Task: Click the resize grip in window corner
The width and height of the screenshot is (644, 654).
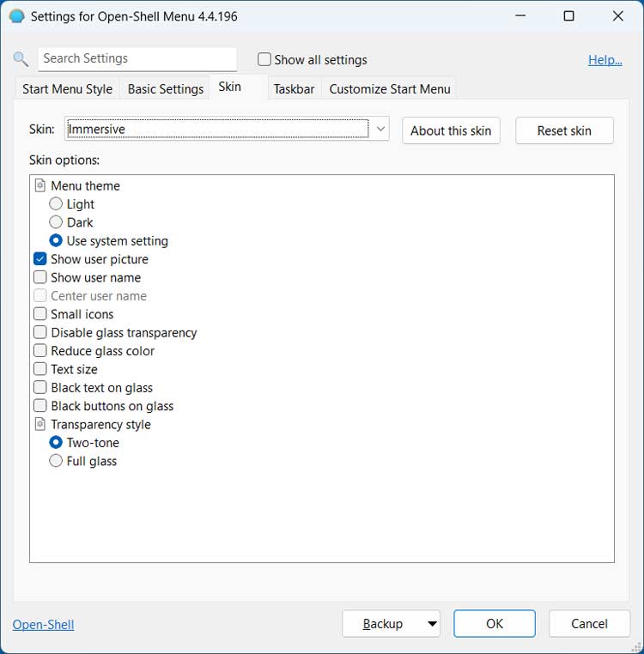Action: [x=636, y=646]
